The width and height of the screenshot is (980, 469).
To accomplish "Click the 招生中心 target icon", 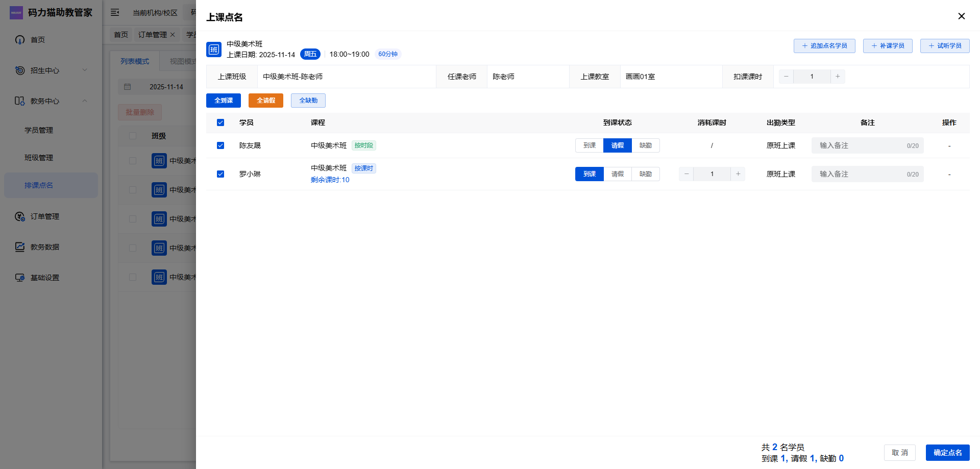I will click(20, 70).
